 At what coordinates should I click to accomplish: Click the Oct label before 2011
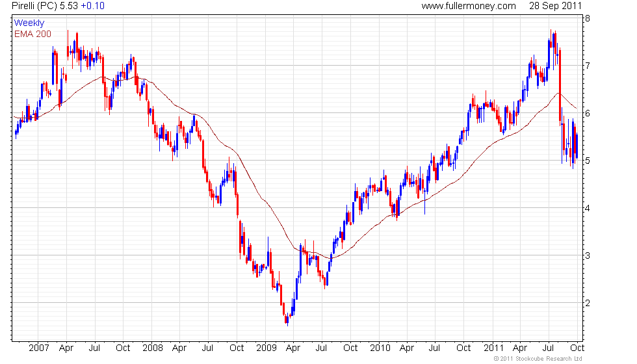[x=463, y=348]
